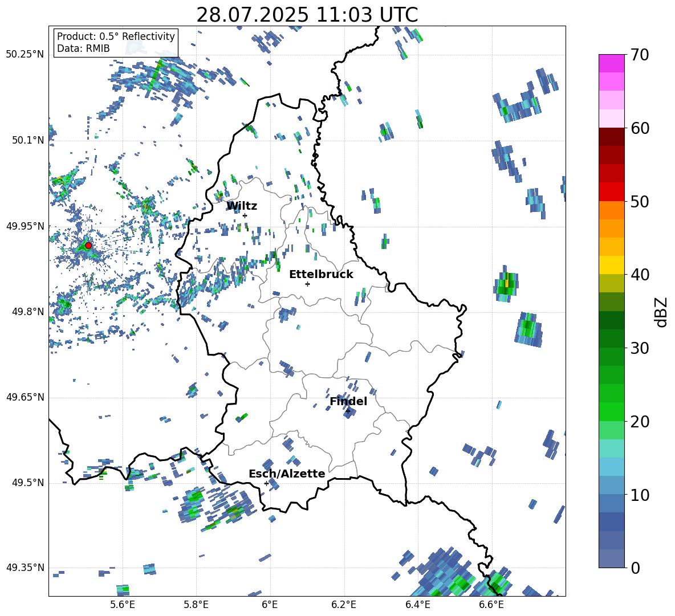Click the 6.6°E longitude label
Screen dimensions: 675x616
click(491, 605)
